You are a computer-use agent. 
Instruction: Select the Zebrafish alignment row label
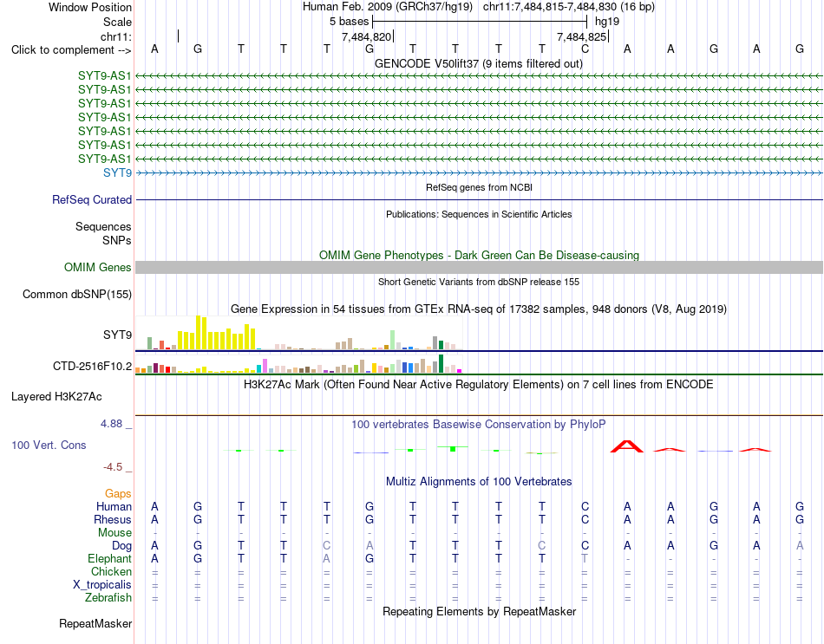click(108, 598)
